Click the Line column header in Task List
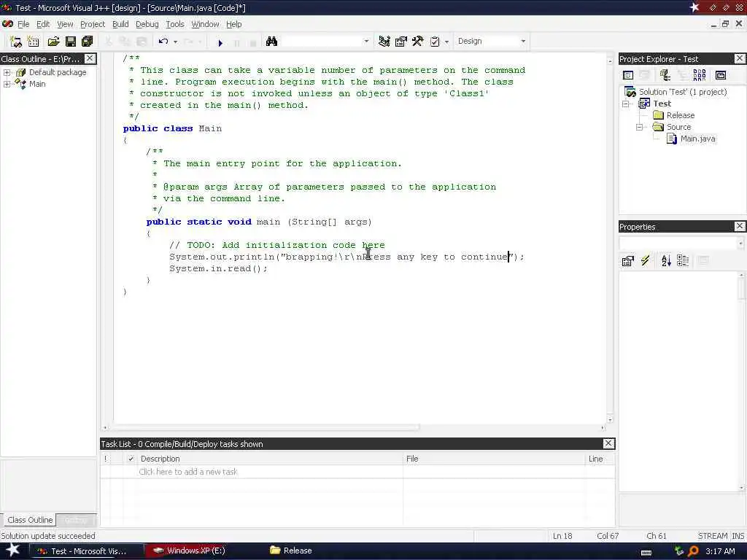 point(600,459)
